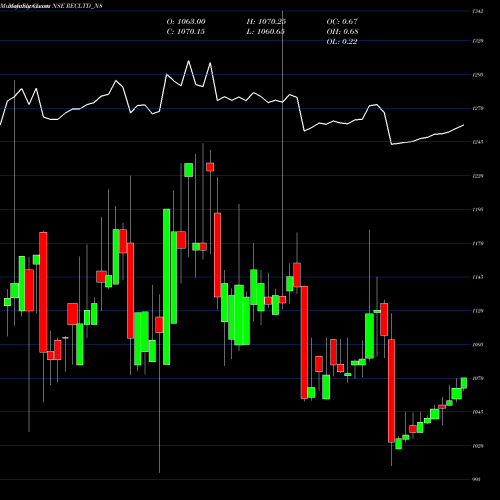
Task: Click the NSE RECLTD_NS chart title
Action: (x=77, y=6)
